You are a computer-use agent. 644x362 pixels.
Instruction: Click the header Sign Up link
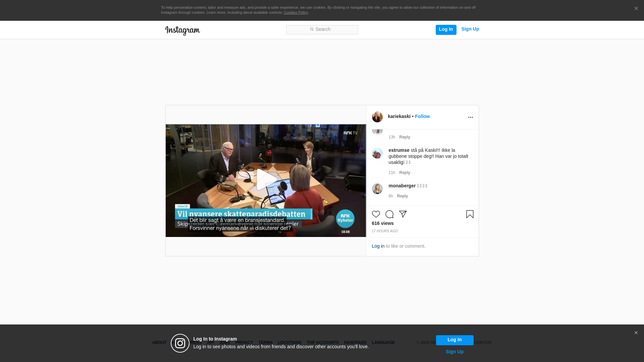[x=470, y=29]
